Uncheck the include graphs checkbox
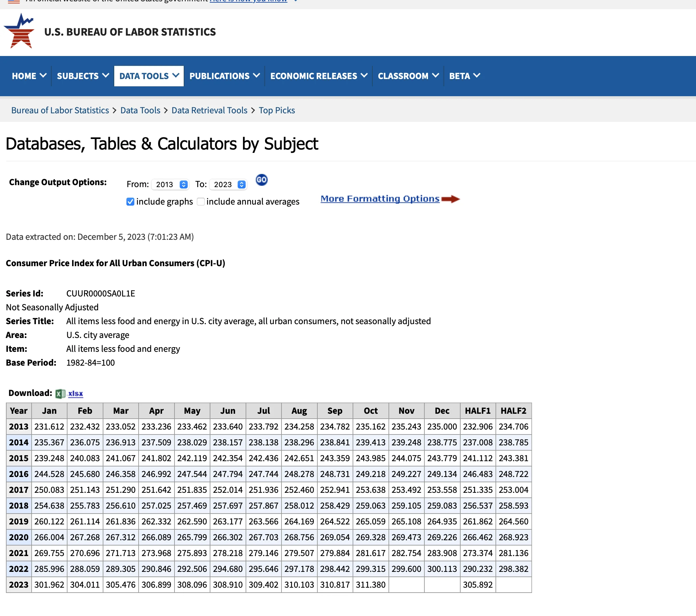 130,202
